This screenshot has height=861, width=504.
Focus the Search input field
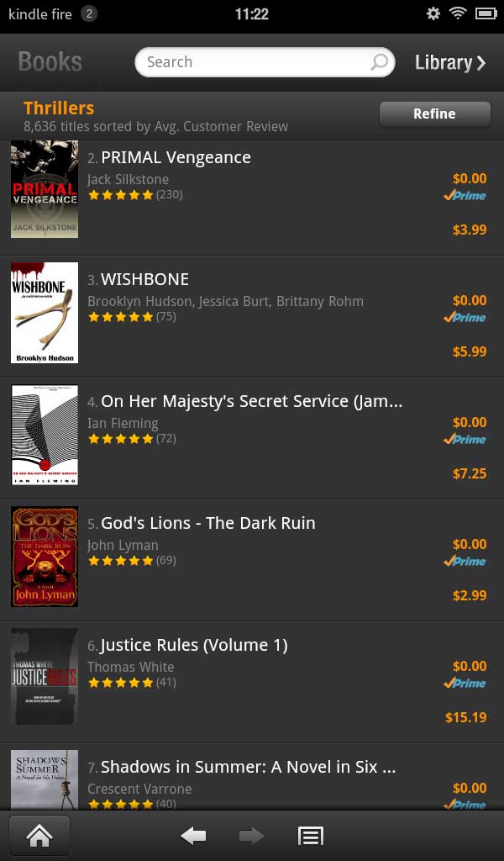[265, 62]
